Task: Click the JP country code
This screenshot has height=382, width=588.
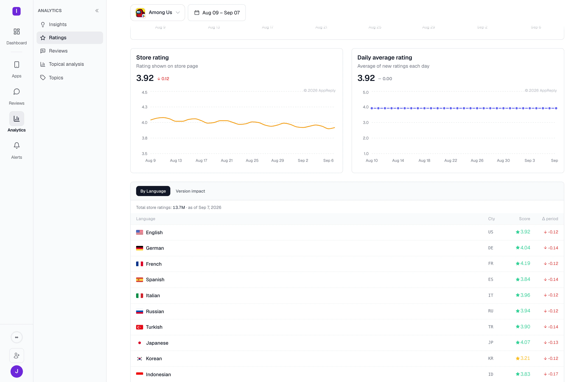Action: click(491, 343)
